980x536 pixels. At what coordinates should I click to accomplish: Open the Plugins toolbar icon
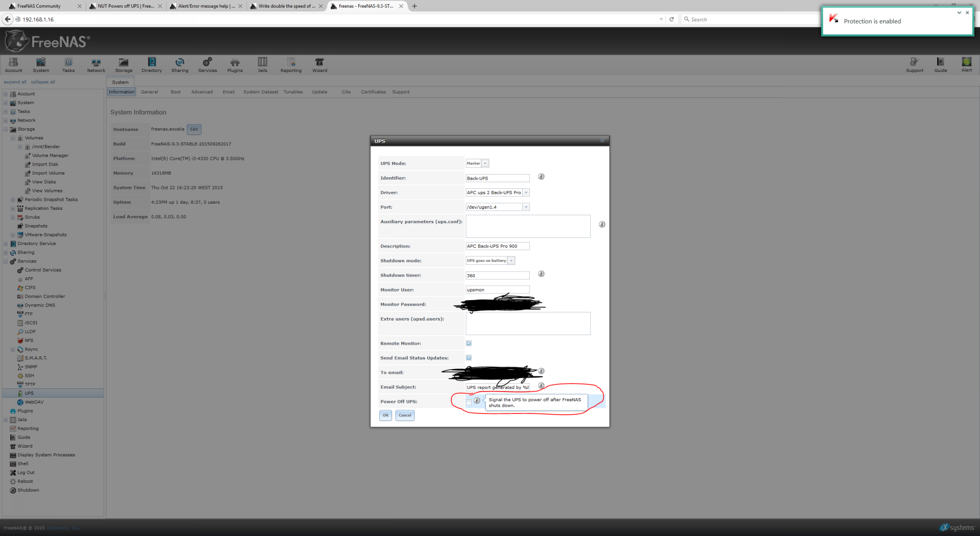click(x=235, y=65)
